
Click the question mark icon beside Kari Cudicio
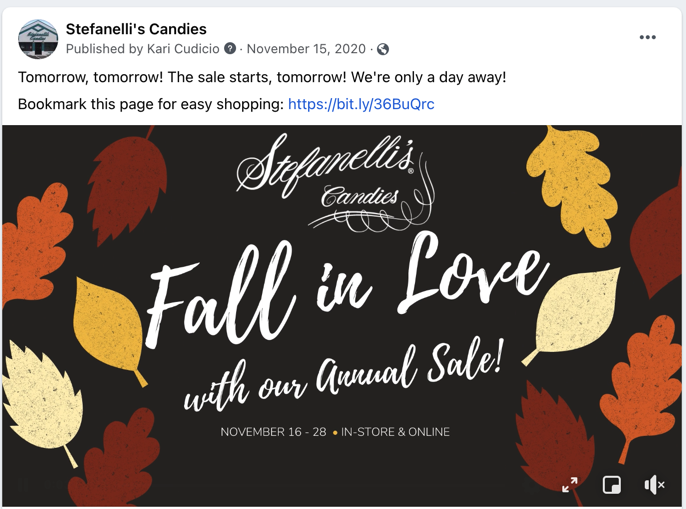tap(230, 48)
